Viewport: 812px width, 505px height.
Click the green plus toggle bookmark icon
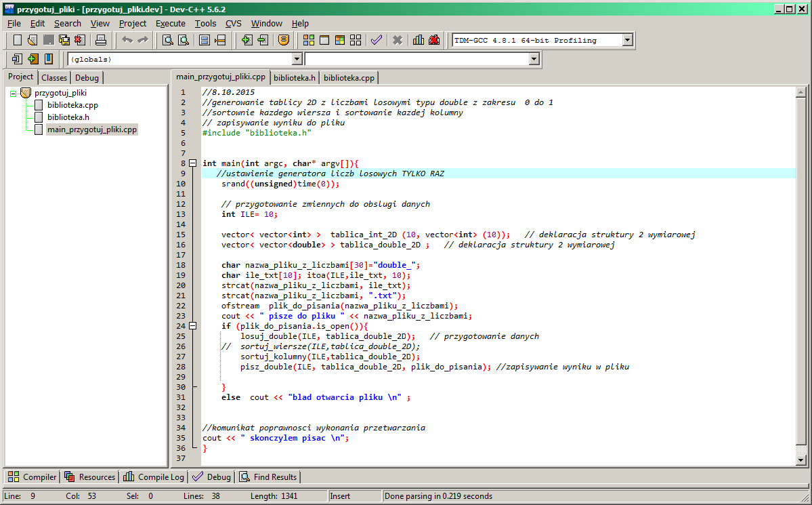pos(33,59)
